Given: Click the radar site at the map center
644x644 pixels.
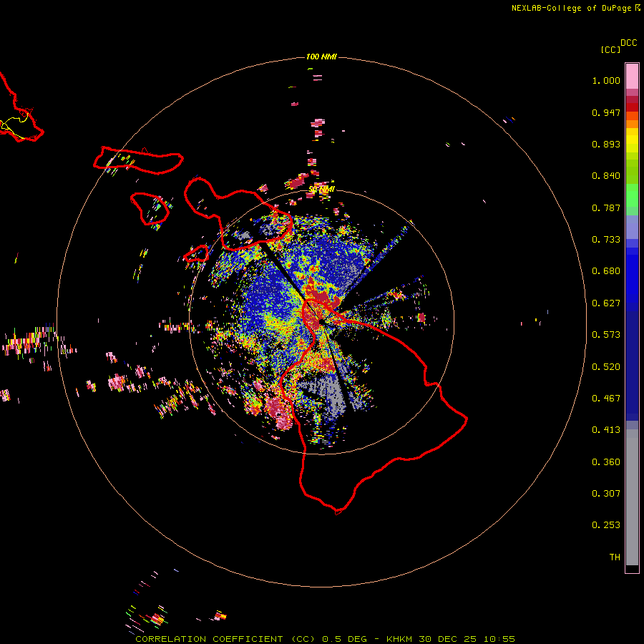Looking at the screenshot, I should pos(321,322).
